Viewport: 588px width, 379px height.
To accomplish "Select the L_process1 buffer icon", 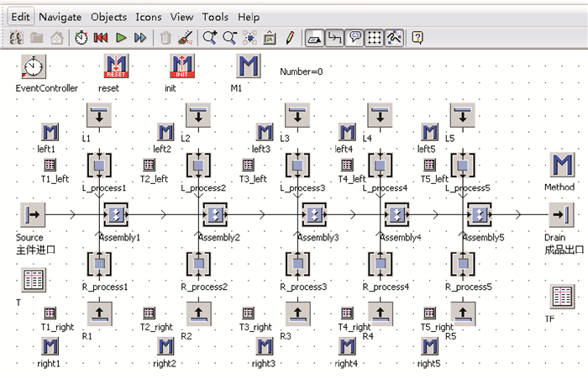I will 100,165.
